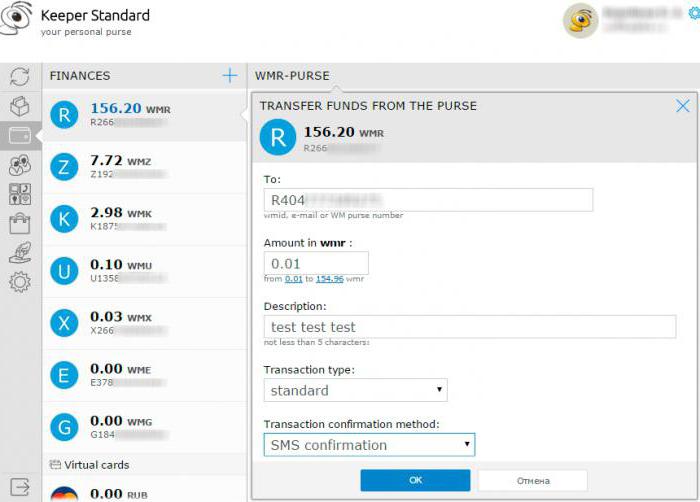Click the logout exit icon at bottom
This screenshot has height=502, width=700.
20,486
